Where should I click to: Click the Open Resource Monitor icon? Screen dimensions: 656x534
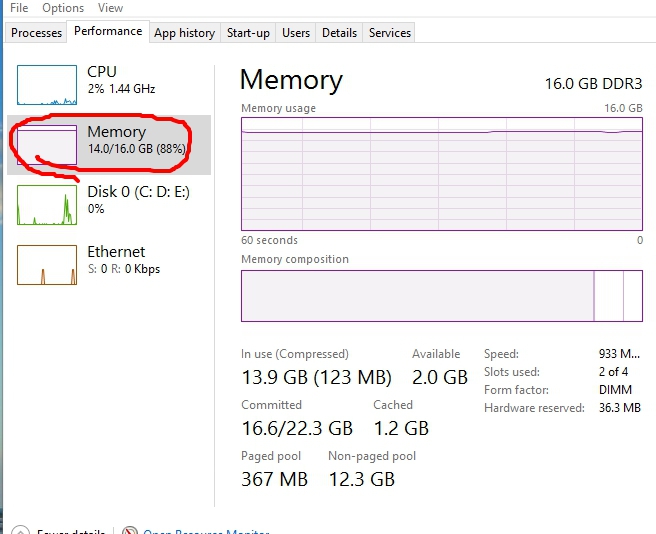coord(129,530)
